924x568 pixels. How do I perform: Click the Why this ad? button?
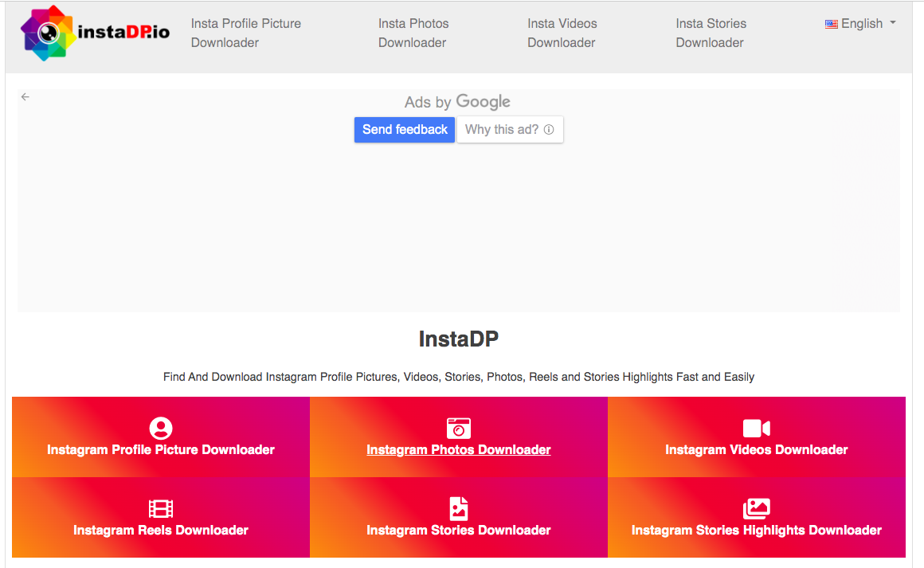[x=510, y=130]
